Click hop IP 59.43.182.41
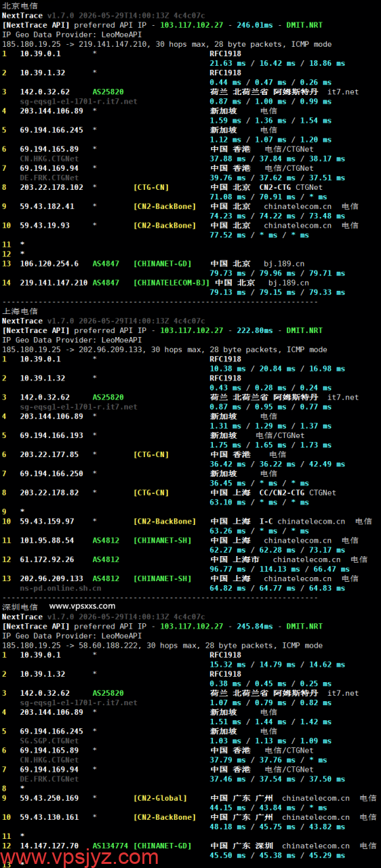Viewport: 381px width, 868px height. coord(47,206)
